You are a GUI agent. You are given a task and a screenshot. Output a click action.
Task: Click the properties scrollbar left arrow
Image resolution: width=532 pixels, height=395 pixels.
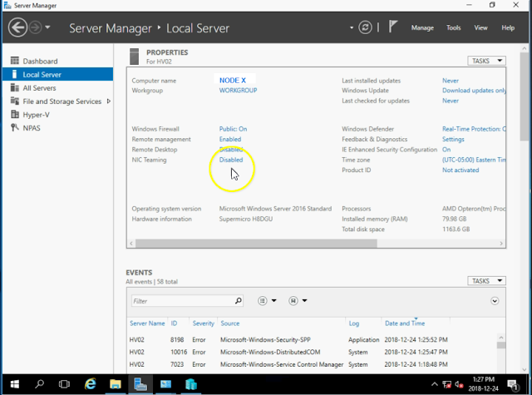tap(131, 244)
